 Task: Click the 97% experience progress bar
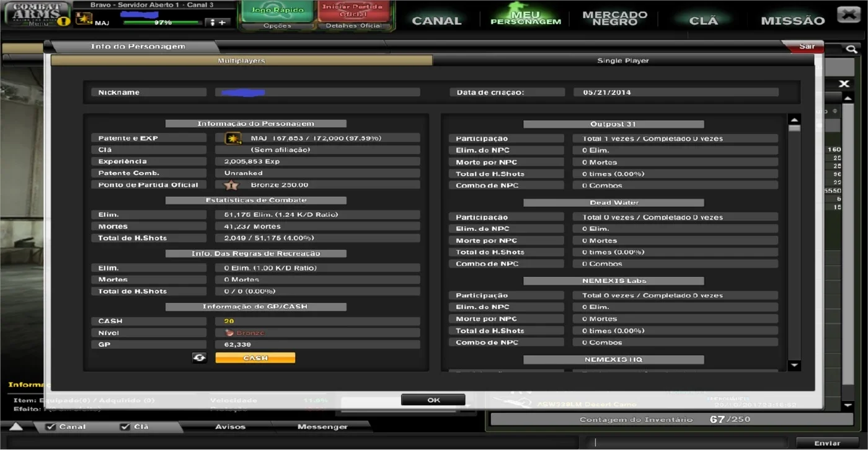[x=162, y=22]
